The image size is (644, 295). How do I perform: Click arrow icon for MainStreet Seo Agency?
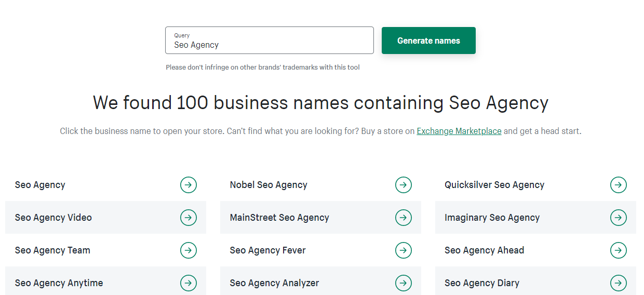[x=404, y=218]
